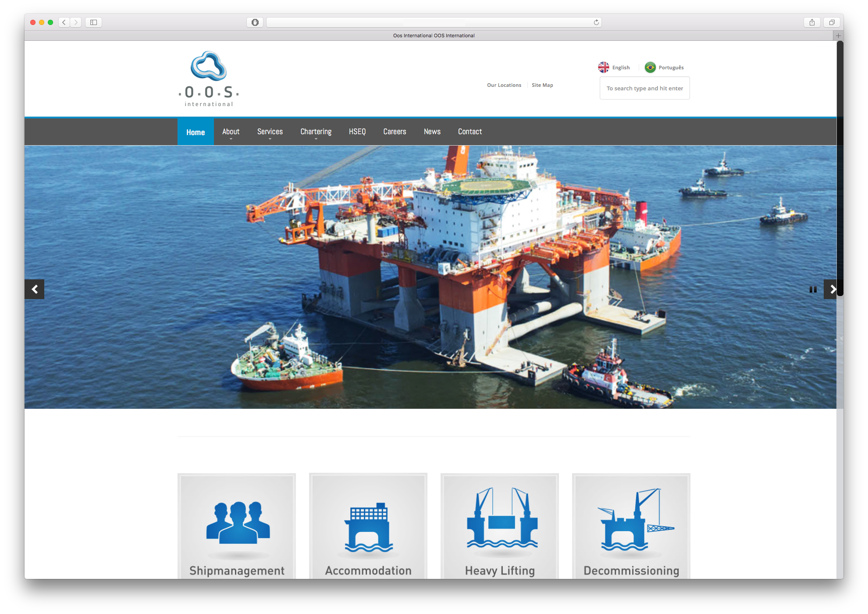
Task: Pause the image carousel slideshow
Action: point(814,289)
